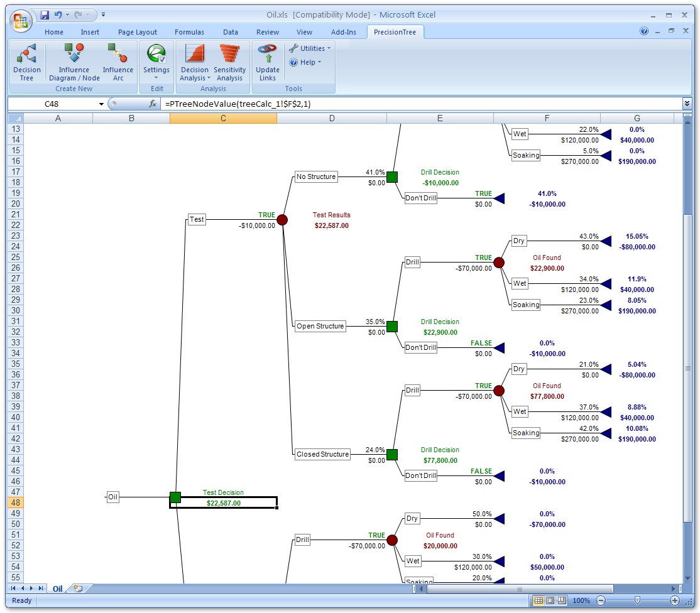Open the Review tab

point(268,32)
